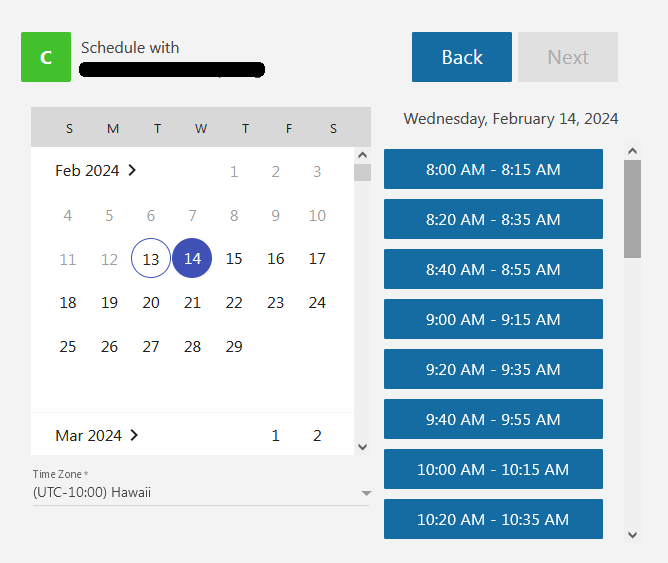Screen dimensions: 668x563
Task: Click the time slots scrollbar up arrow
Action: [x=632, y=152]
